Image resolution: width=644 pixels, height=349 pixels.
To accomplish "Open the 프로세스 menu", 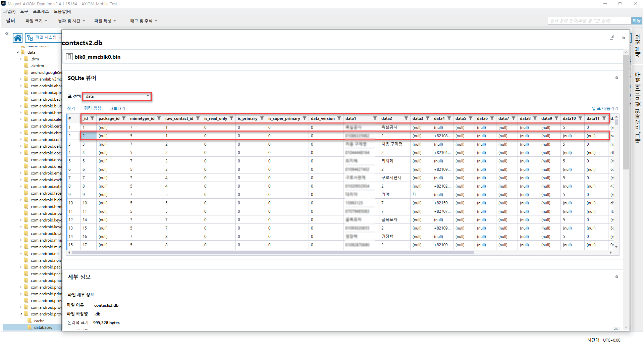I will [41, 11].
